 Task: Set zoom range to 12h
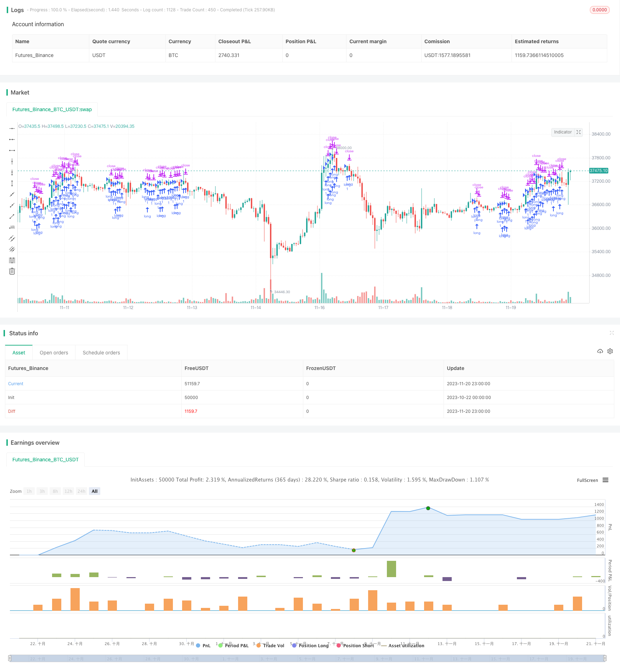[x=68, y=491]
